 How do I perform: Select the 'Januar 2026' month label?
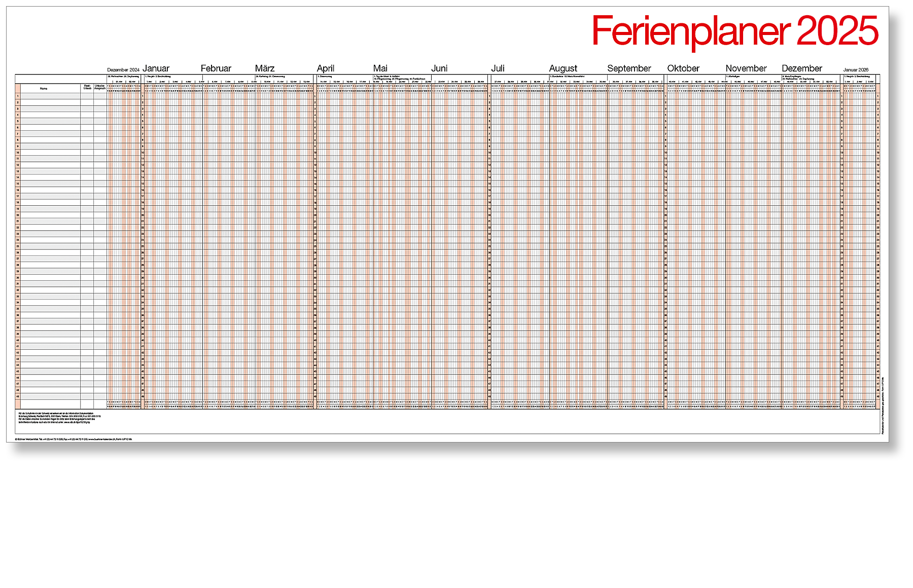[856, 70]
